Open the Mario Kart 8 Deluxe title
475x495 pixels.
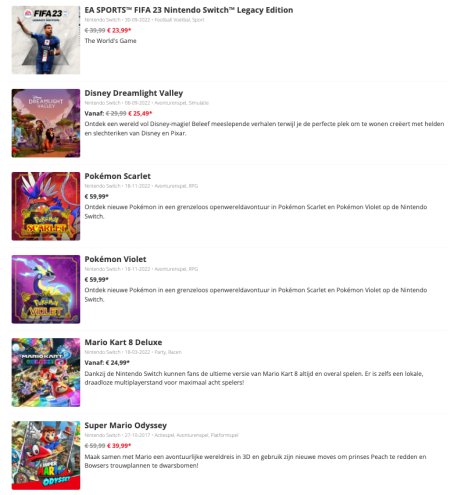pos(123,342)
